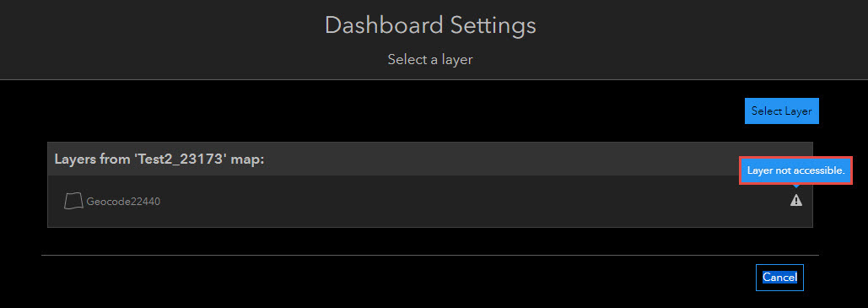The width and height of the screenshot is (868, 308).
Task: Click the 'Select a layer' subtitle text
Action: [x=430, y=59]
